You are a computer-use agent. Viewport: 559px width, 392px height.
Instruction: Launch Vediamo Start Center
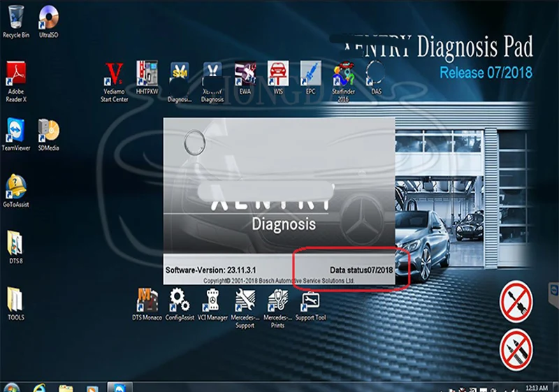click(x=114, y=82)
